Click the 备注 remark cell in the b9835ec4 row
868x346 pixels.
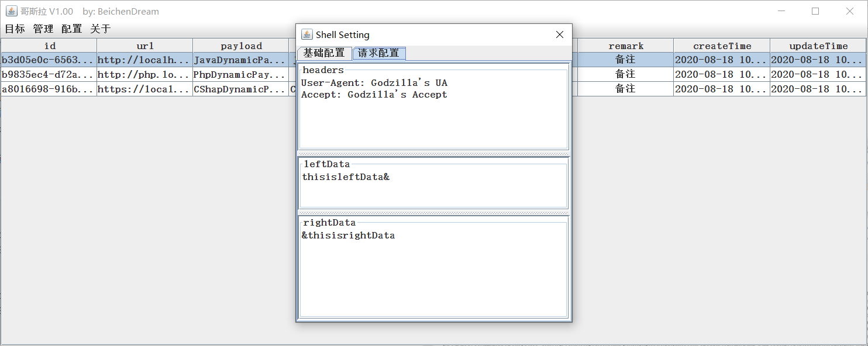pyautogui.click(x=625, y=74)
